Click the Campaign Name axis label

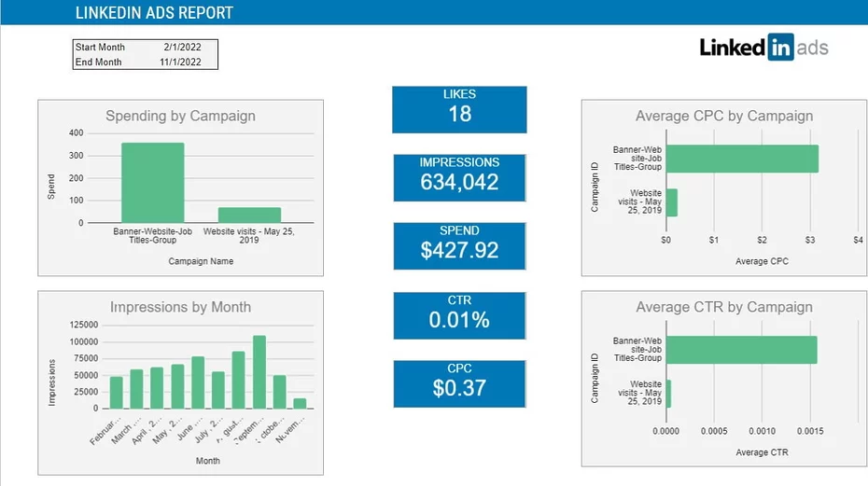point(201,261)
